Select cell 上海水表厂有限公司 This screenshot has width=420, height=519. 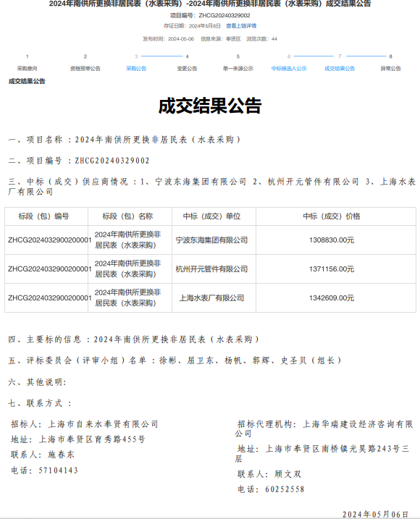click(x=211, y=298)
